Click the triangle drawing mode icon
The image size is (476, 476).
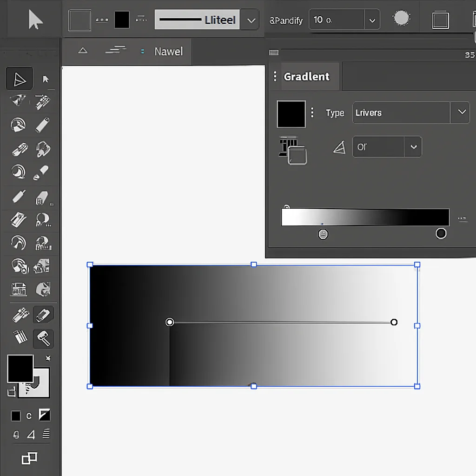pos(31,435)
